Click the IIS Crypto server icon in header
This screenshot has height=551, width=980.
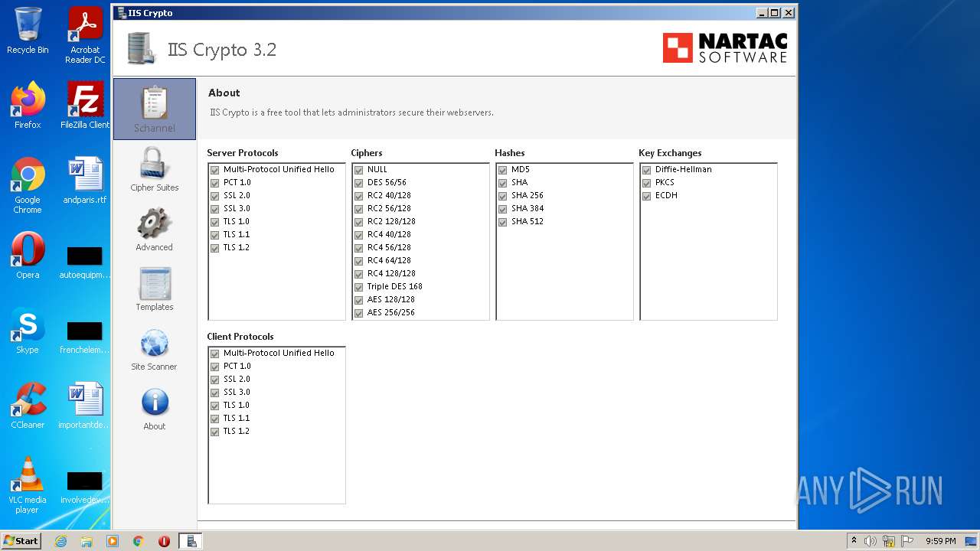[141, 49]
